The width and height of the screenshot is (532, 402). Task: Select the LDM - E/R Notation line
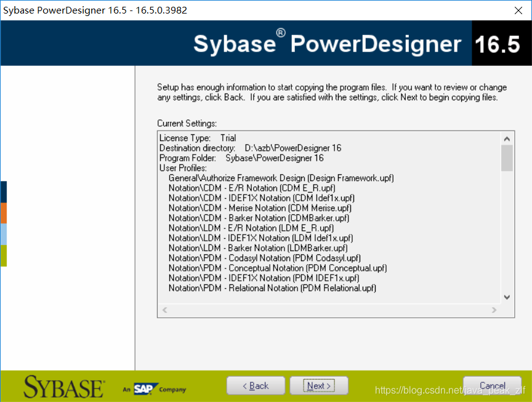251,228
